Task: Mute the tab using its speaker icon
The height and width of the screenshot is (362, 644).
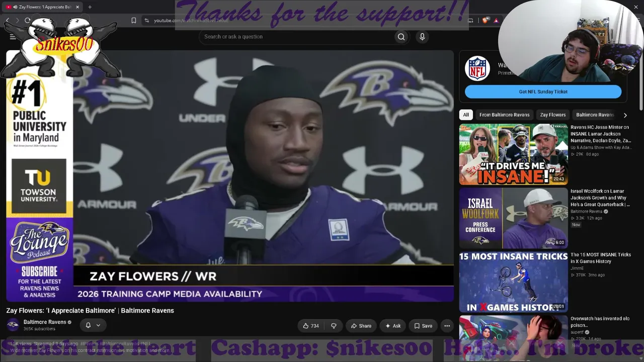Action: [x=15, y=7]
